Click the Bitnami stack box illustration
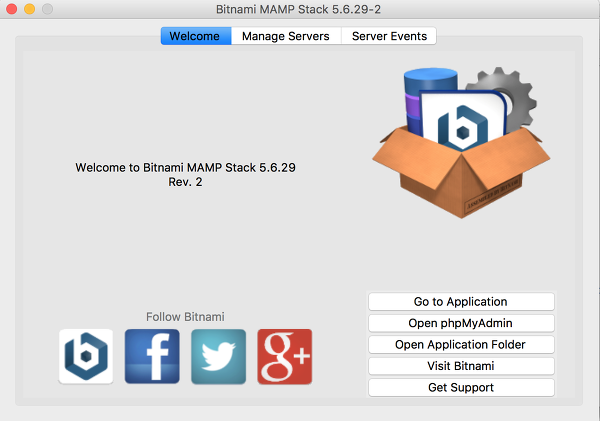The height and width of the screenshot is (421, 600). 461,142
